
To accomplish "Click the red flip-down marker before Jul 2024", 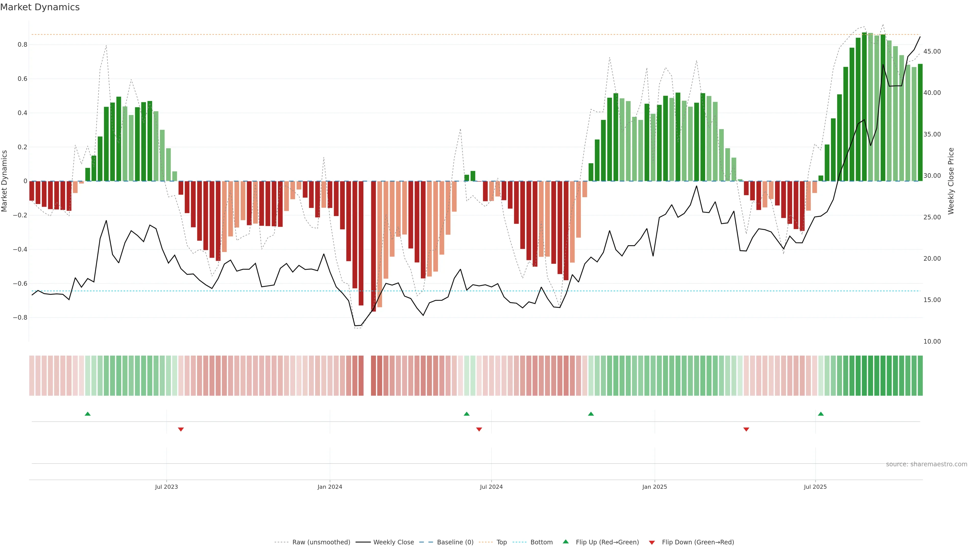I will (x=479, y=429).
